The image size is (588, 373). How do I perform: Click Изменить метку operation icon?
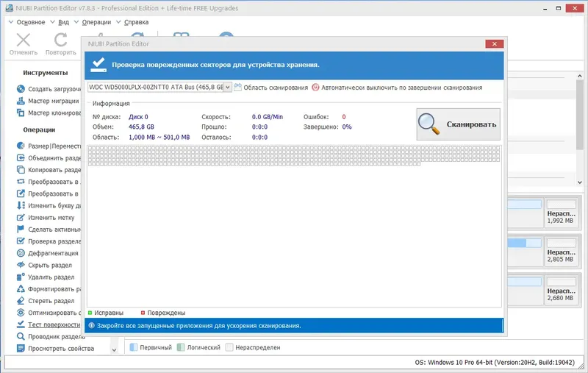point(21,218)
